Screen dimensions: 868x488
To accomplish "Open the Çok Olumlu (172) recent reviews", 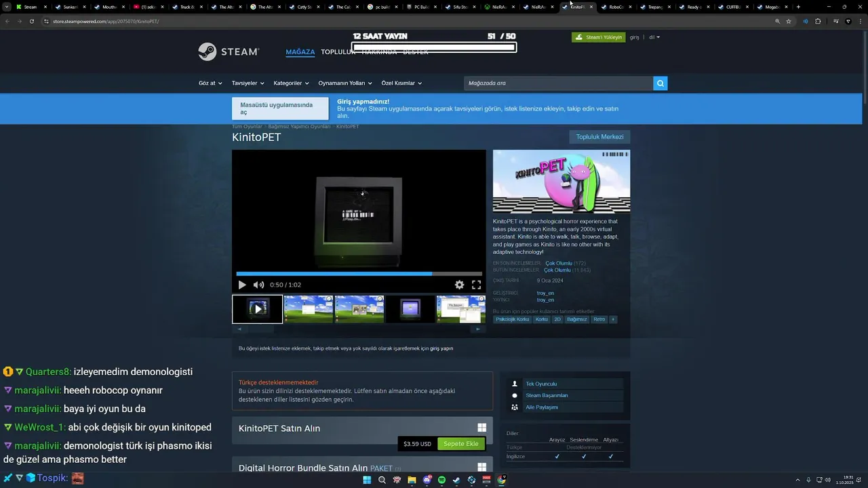I will [x=565, y=263].
